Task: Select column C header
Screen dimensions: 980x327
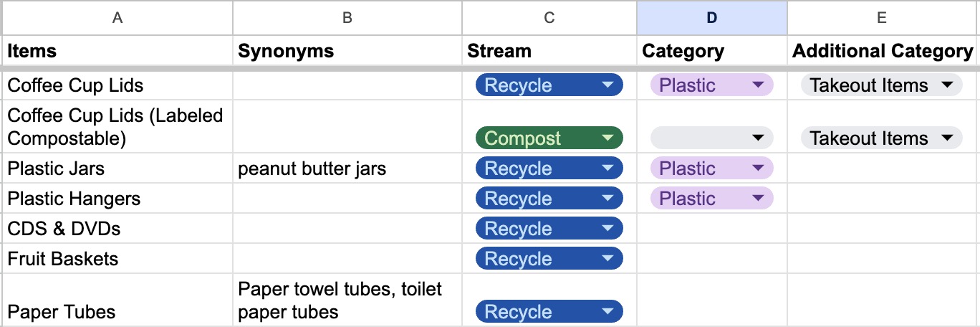Action: click(x=549, y=18)
